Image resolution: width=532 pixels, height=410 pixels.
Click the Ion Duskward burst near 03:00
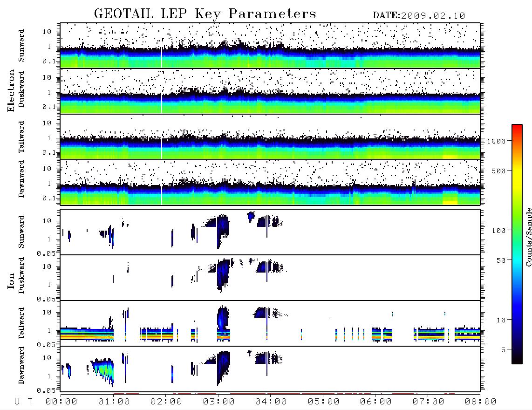click(x=223, y=274)
